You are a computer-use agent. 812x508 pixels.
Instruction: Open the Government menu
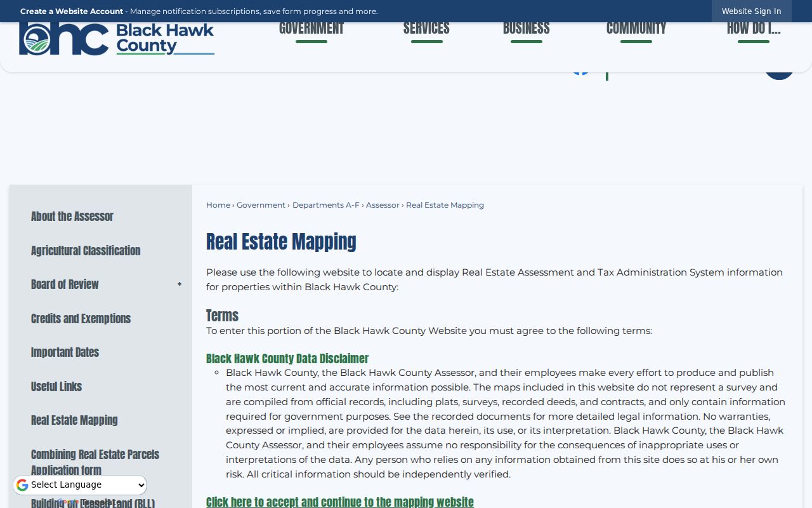tap(311, 29)
